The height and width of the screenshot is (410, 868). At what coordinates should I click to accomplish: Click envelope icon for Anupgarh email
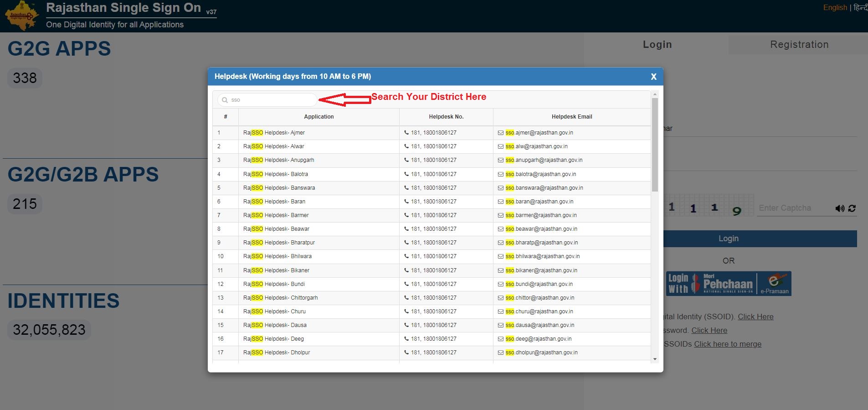coord(501,160)
